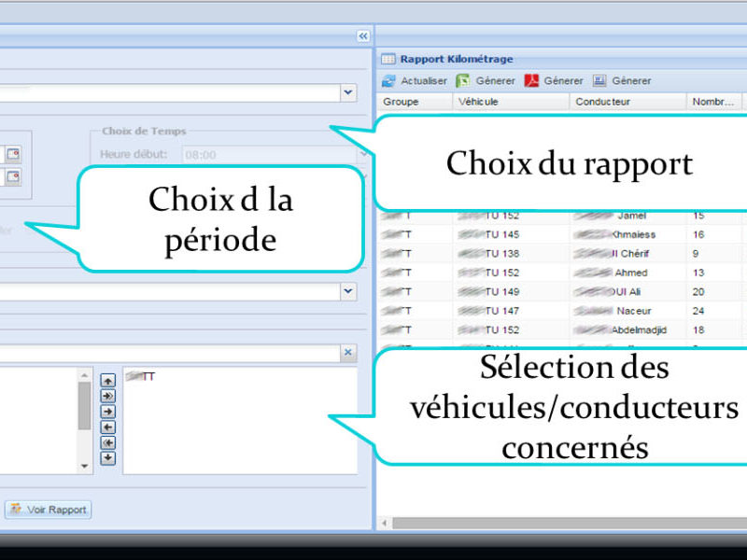
Task: Collapse the left panel with double-chevron
Action: 362,35
